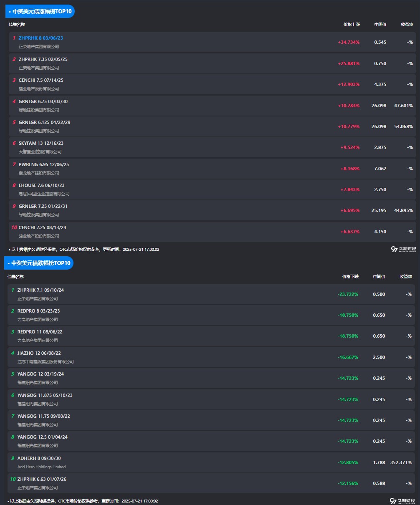Open the ZHPRHK 8 03/06/23 bond link
The image size is (420, 505).
point(41,38)
